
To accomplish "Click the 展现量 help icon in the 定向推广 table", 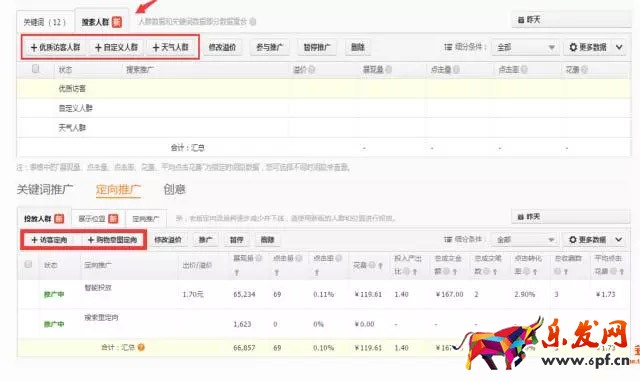I will 259,258.
